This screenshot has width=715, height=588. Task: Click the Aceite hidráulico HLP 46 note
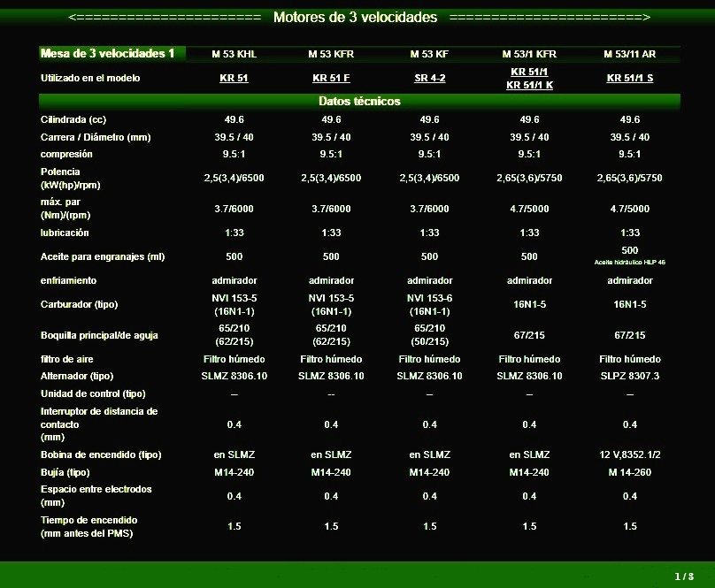pyautogui.click(x=629, y=263)
